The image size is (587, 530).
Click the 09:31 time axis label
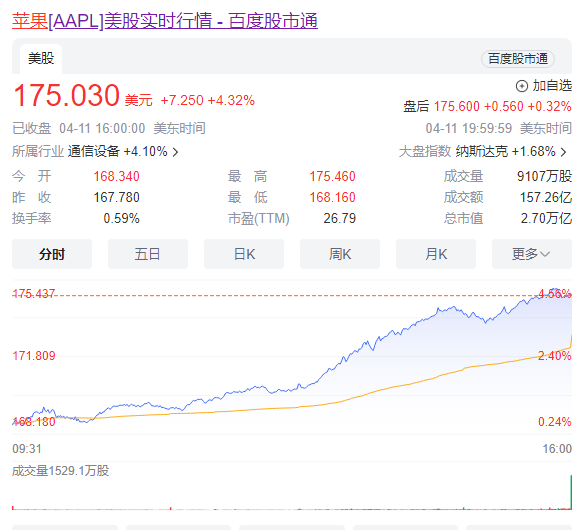tap(27, 448)
